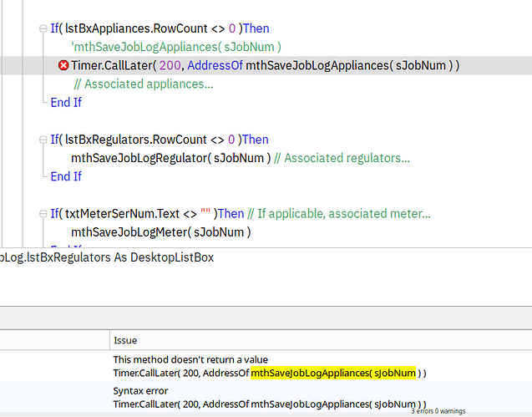Click highlighted mthSaveJobLogAppliances( sJobNum text in issues

tap(333, 373)
